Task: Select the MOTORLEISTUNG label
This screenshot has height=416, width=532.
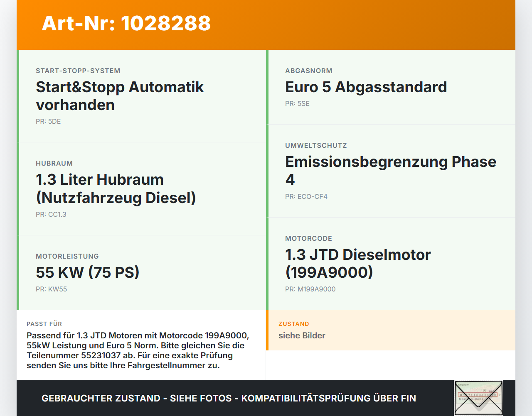Action: tap(67, 256)
